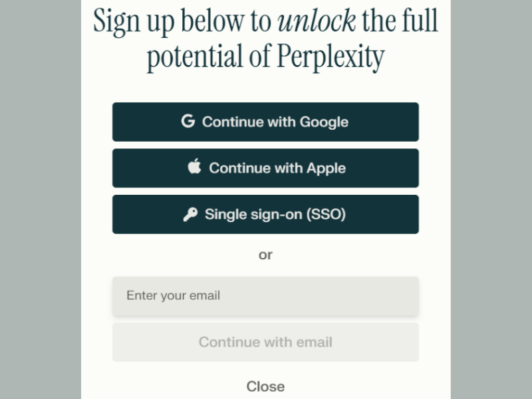Click dimmed backdrop right of the dialog
The image size is (532, 399).
click(491, 199)
